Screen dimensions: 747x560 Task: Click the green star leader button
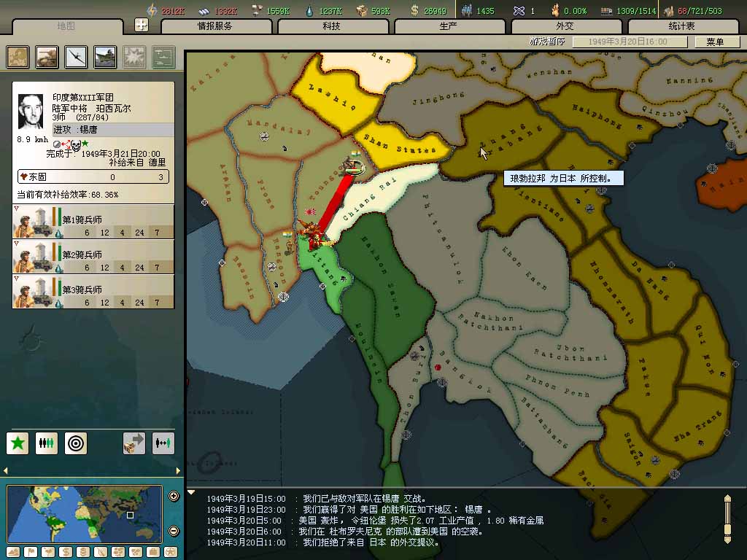(18, 443)
